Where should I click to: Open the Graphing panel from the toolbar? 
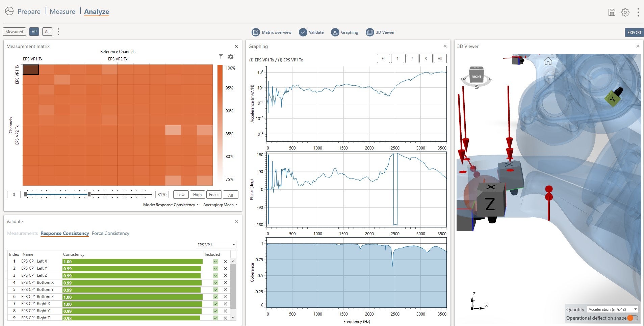tap(345, 32)
